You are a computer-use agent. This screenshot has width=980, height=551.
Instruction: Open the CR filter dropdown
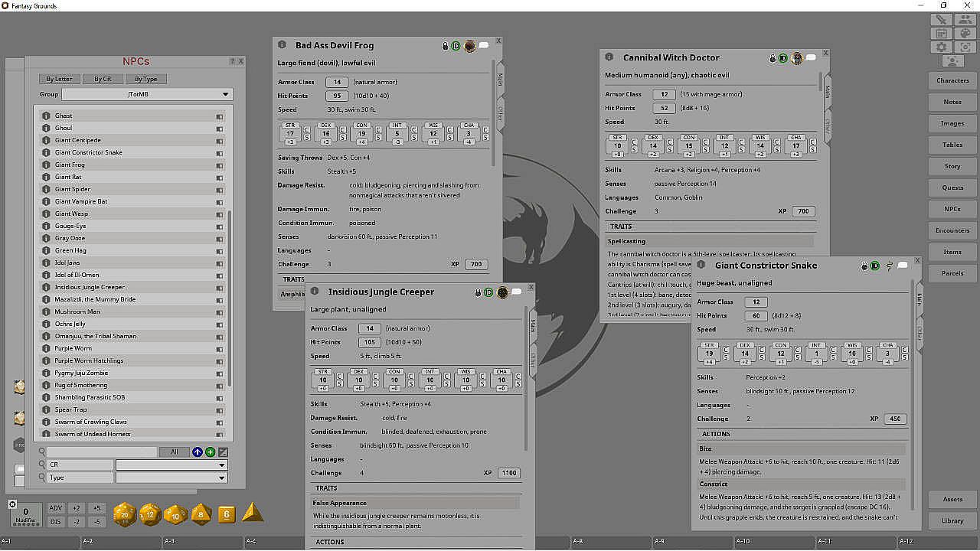click(x=171, y=465)
